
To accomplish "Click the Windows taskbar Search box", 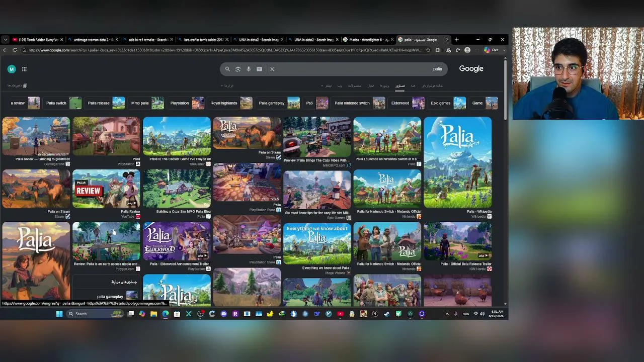I will (x=95, y=314).
